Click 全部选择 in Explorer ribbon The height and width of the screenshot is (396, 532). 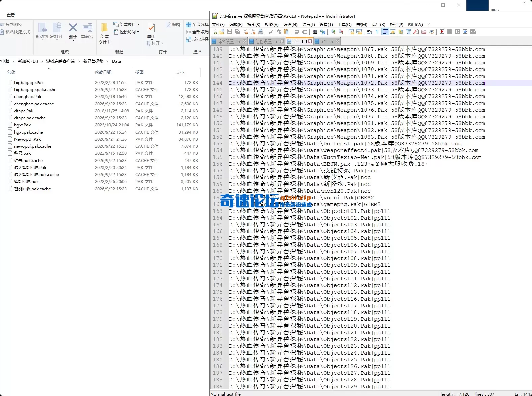pos(197,24)
